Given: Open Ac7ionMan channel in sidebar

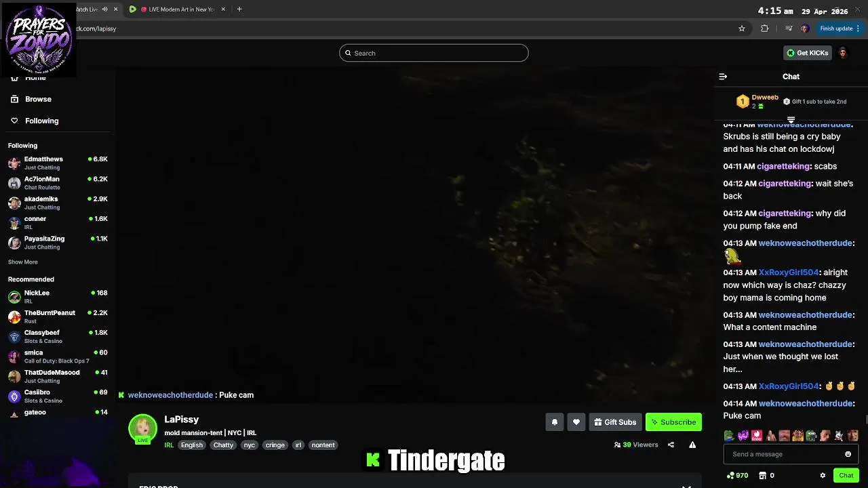Looking at the screenshot, I should [58, 183].
